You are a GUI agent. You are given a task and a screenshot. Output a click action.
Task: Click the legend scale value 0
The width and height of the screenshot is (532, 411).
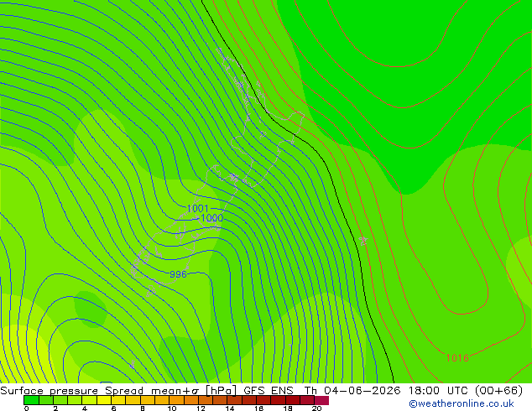(27, 408)
